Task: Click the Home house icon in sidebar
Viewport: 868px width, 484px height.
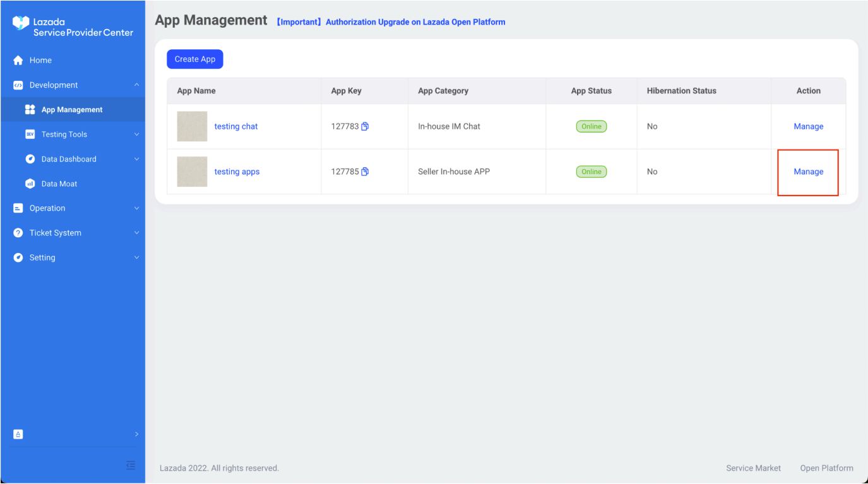Action: point(18,61)
